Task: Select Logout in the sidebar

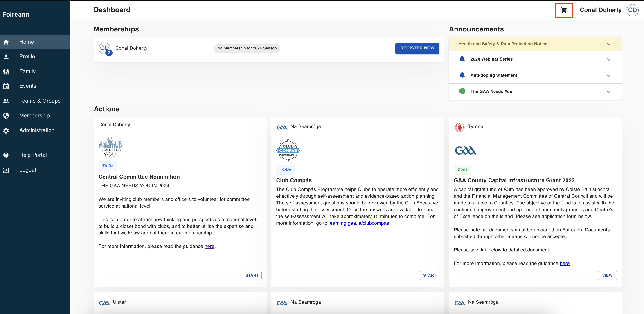Action: [x=35, y=170]
